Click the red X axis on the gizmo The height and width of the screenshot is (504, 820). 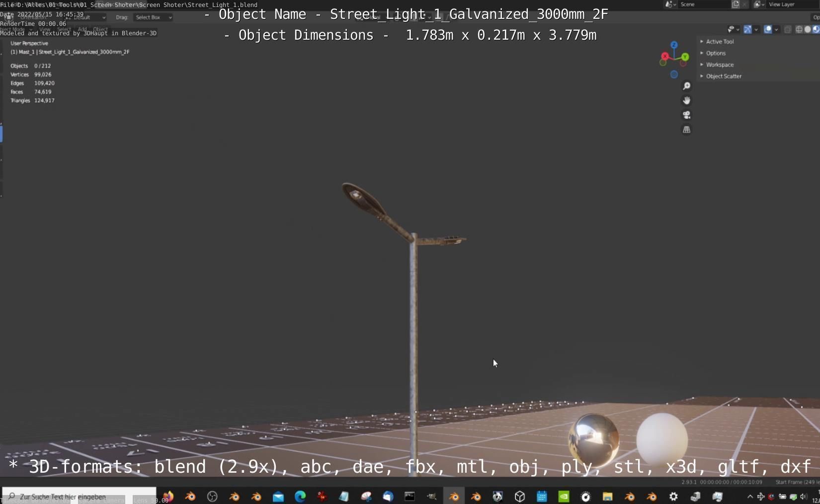[665, 56]
